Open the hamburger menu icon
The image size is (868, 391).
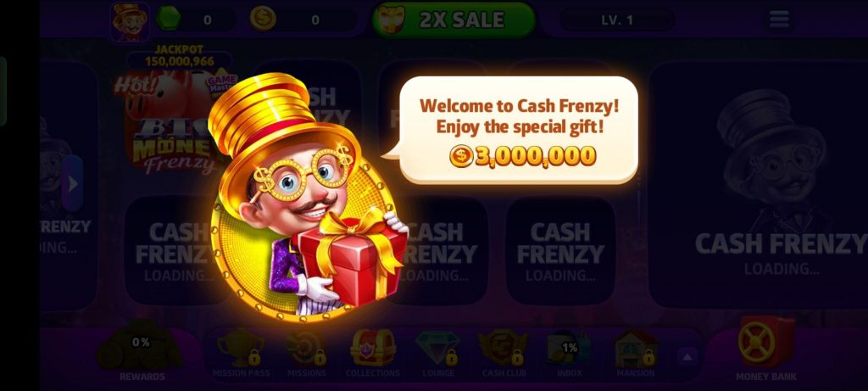[x=779, y=20]
